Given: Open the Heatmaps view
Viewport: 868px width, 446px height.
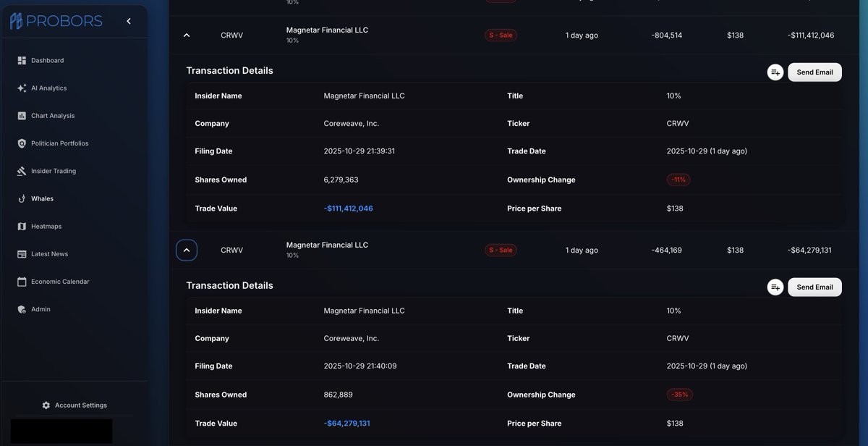Looking at the screenshot, I should pos(22,225).
